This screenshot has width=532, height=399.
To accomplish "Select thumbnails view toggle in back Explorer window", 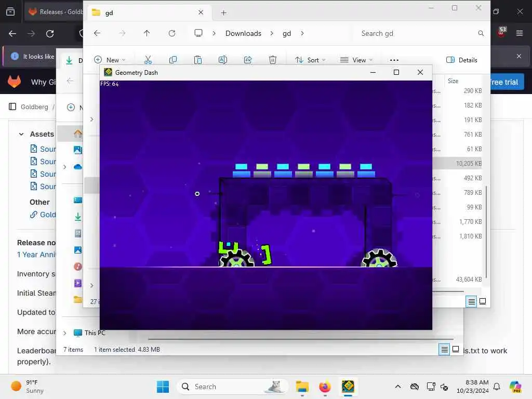I will point(456,349).
